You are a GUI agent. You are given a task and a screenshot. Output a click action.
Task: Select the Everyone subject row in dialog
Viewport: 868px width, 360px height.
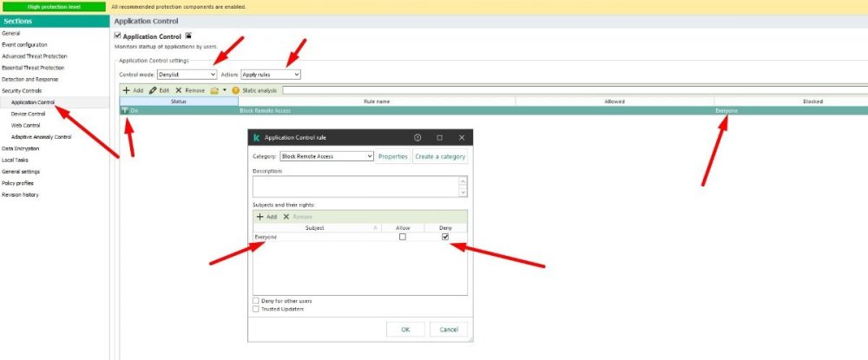(360, 237)
